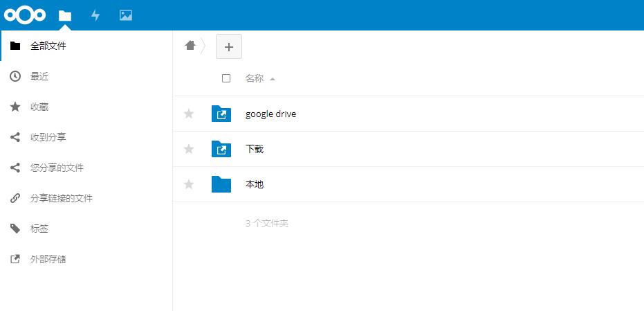644x311 pixels.
Task: Sort files by 名称 column header
Action: [x=255, y=78]
